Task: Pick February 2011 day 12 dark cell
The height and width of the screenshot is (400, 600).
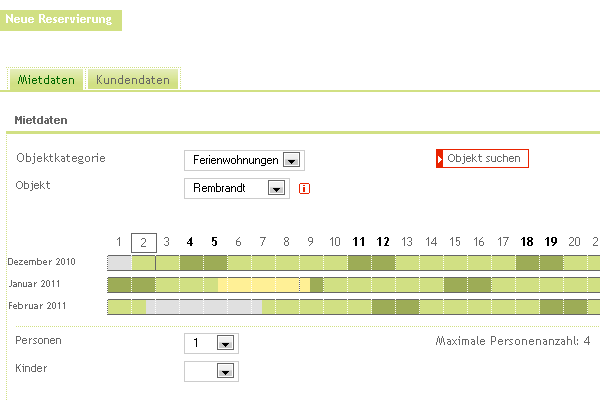Action: click(383, 307)
